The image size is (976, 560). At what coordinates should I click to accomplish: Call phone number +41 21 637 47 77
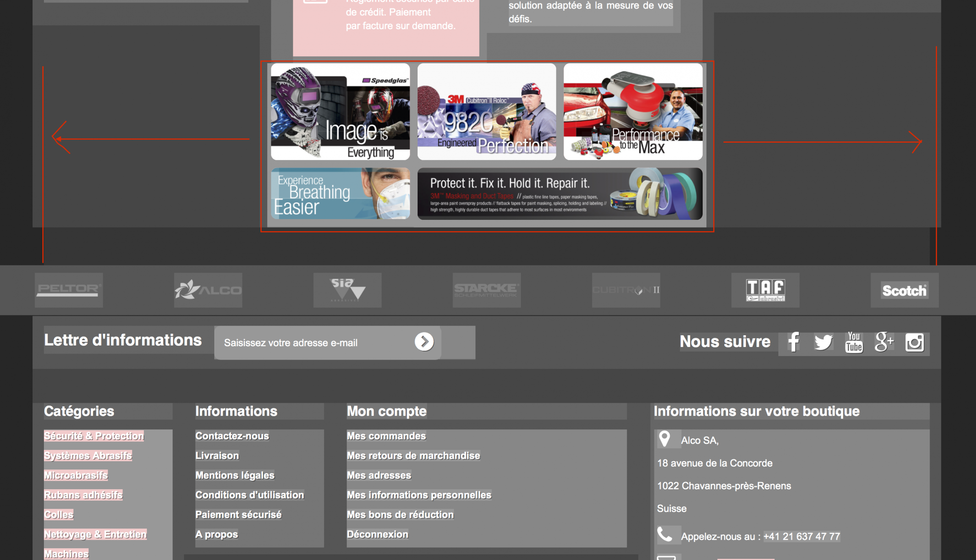pyautogui.click(x=801, y=536)
